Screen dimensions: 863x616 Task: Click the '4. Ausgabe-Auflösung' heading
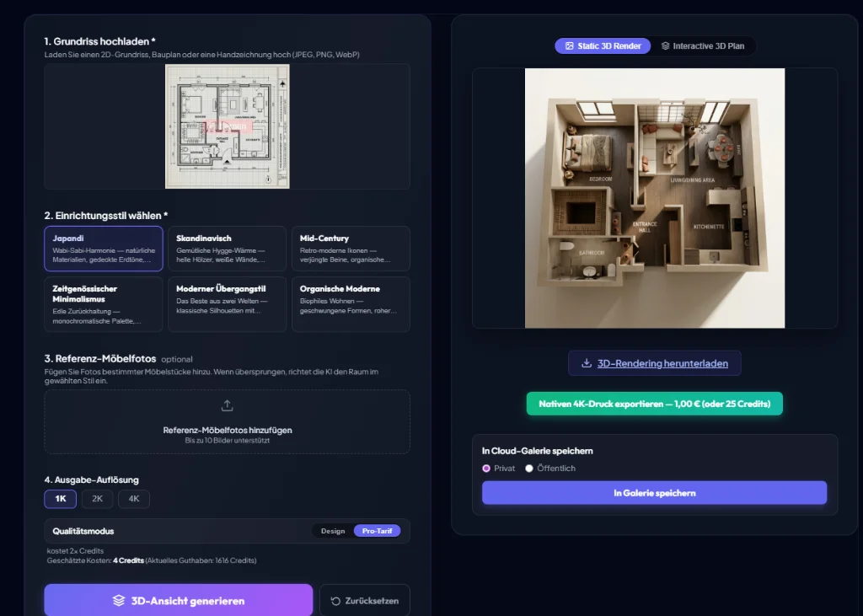pyautogui.click(x=91, y=480)
